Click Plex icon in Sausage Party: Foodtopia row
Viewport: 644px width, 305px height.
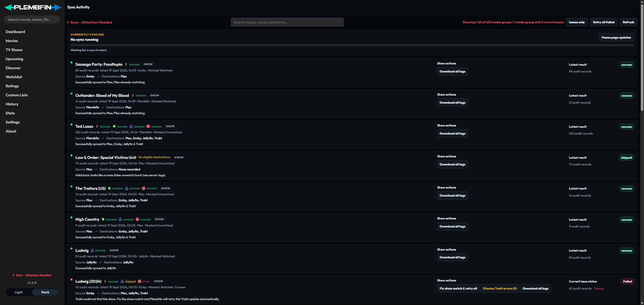tap(126, 64)
